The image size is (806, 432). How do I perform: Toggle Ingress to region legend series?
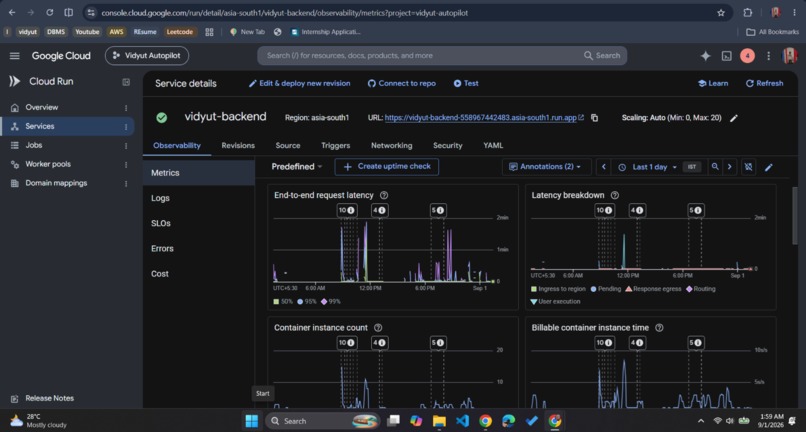558,289
